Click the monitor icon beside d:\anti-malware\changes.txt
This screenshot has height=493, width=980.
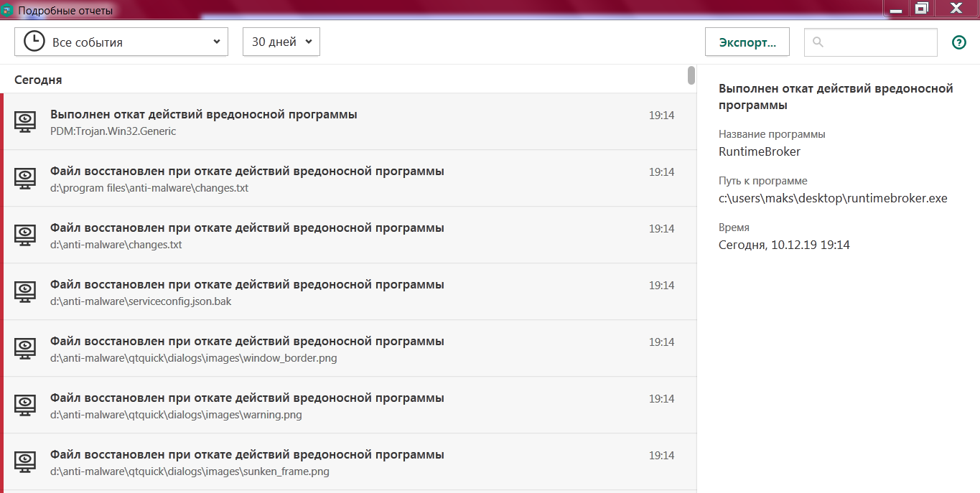[x=25, y=235]
